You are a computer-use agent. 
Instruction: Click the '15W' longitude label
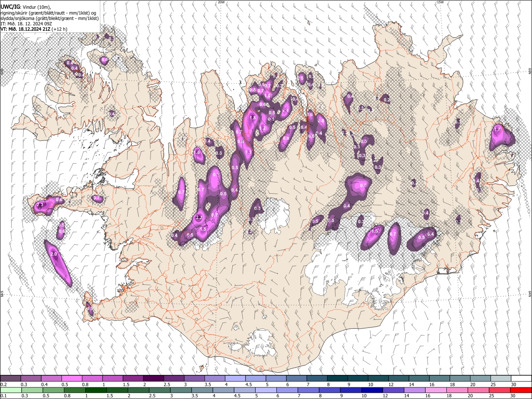[440, 2]
